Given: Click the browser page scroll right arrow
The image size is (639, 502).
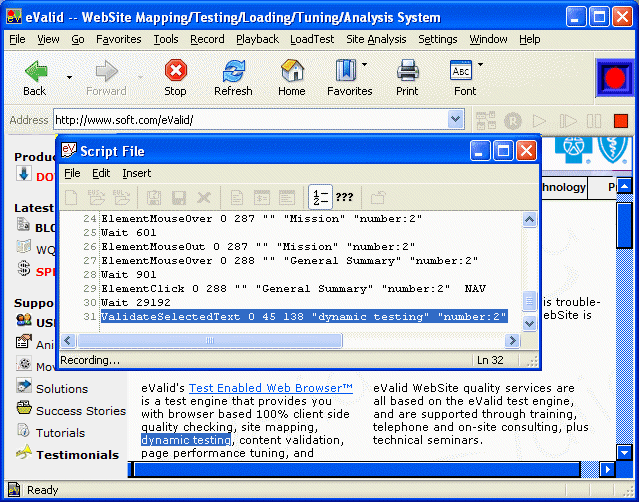Looking at the screenshot, I should click(607, 469).
